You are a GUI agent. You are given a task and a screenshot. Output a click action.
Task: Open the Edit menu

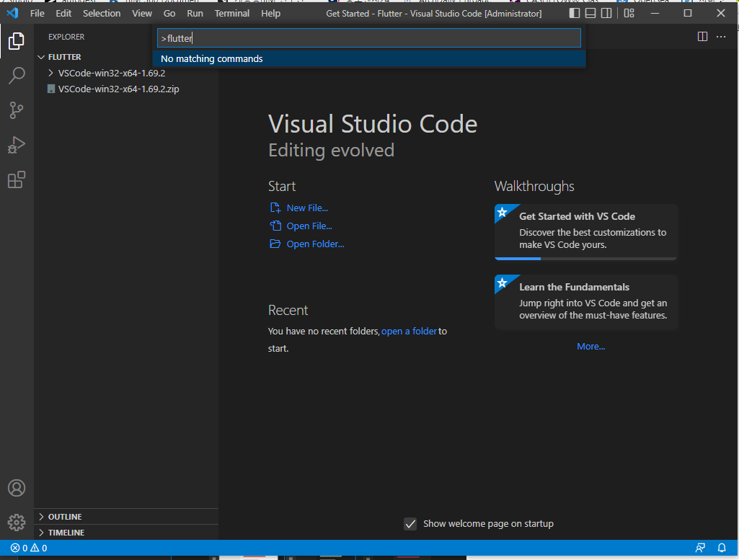tap(63, 13)
